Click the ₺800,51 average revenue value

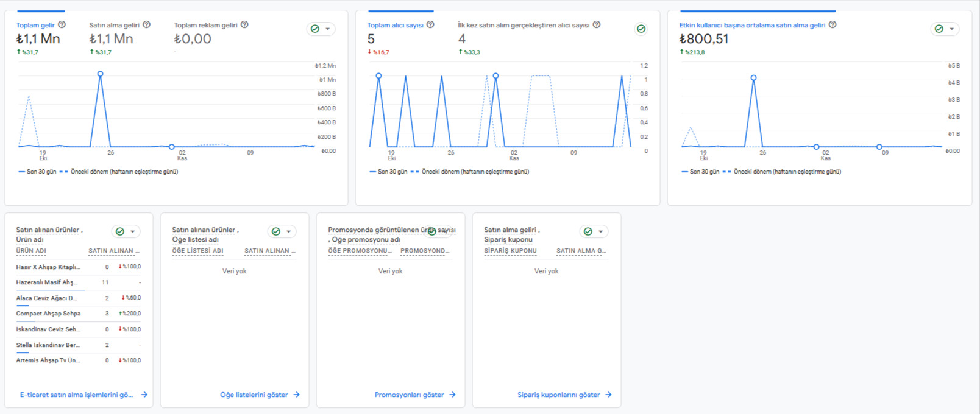[704, 39]
